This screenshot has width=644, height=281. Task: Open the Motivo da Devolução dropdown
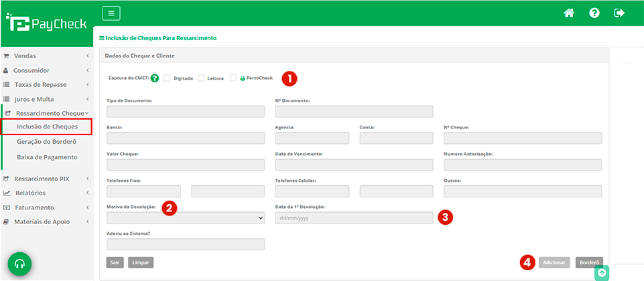(186, 218)
